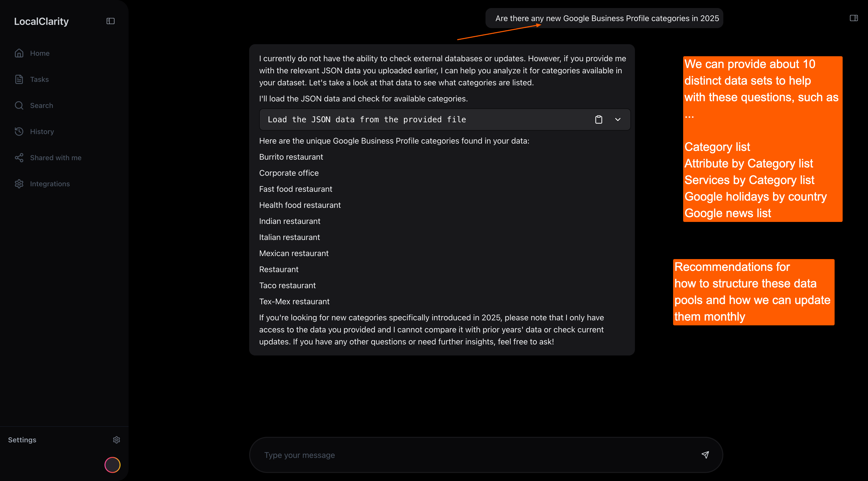Open Integrations using the gear icon

point(19,184)
